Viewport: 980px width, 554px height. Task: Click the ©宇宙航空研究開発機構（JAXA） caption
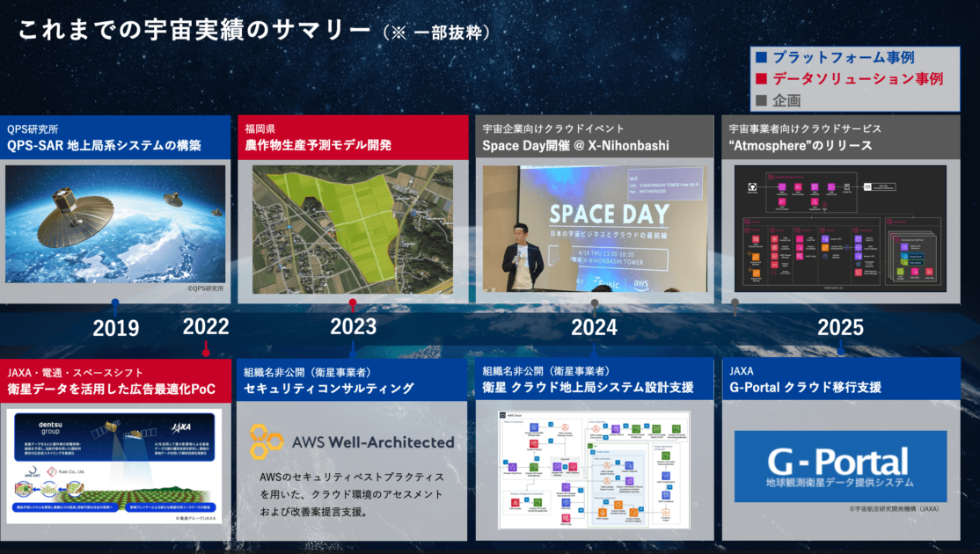pyautogui.click(x=895, y=509)
